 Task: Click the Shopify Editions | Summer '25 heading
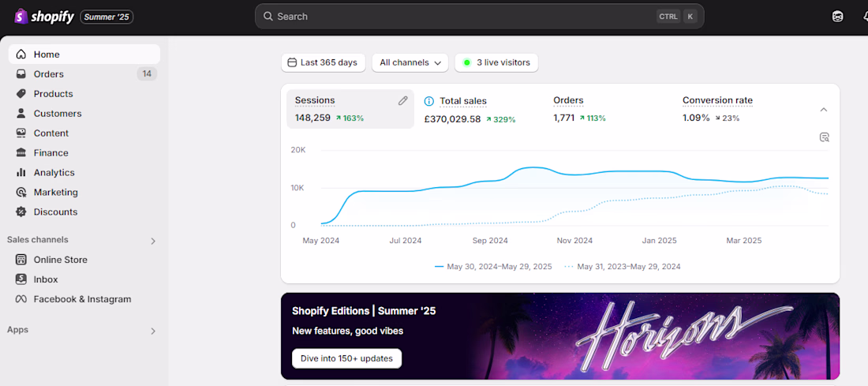pyautogui.click(x=364, y=311)
